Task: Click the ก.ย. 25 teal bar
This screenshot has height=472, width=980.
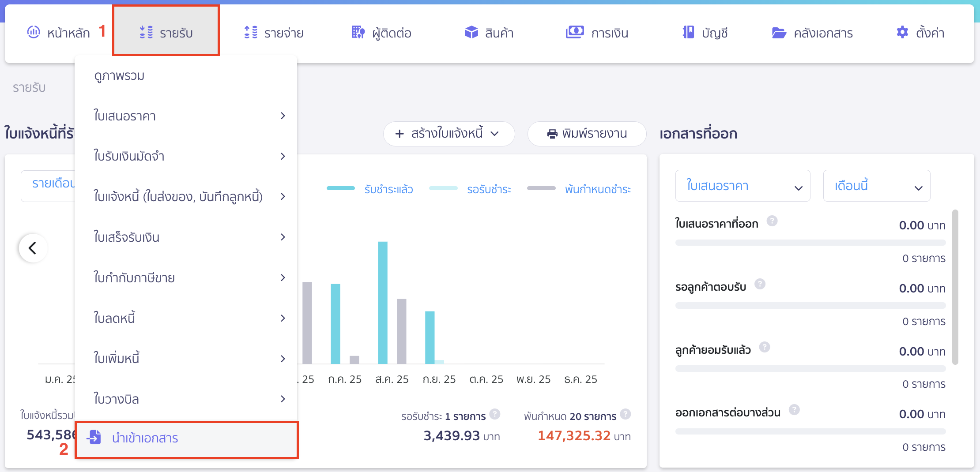Action: 430,337
